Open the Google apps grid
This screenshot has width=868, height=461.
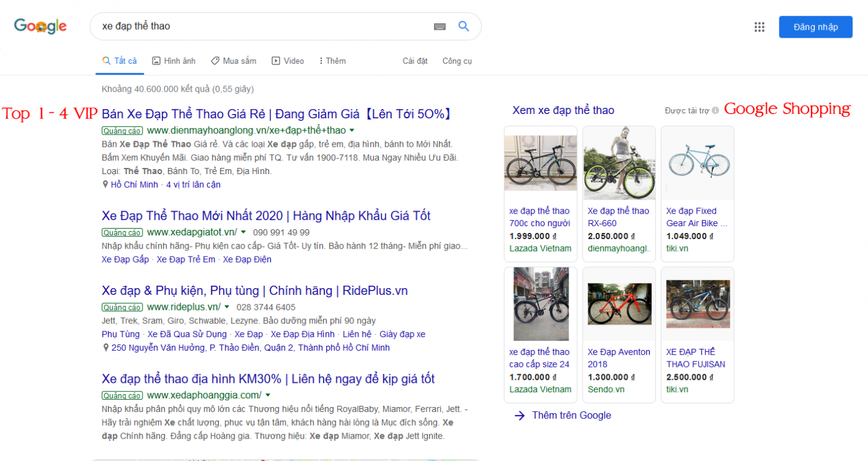tap(759, 27)
